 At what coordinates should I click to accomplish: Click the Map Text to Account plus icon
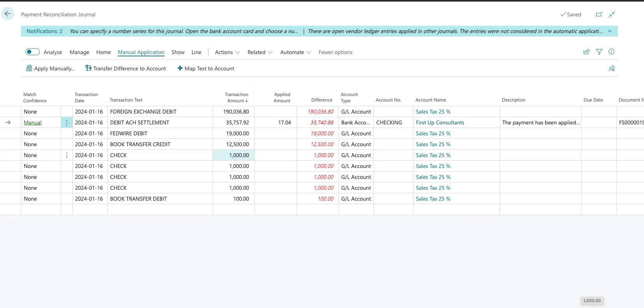pos(180,68)
